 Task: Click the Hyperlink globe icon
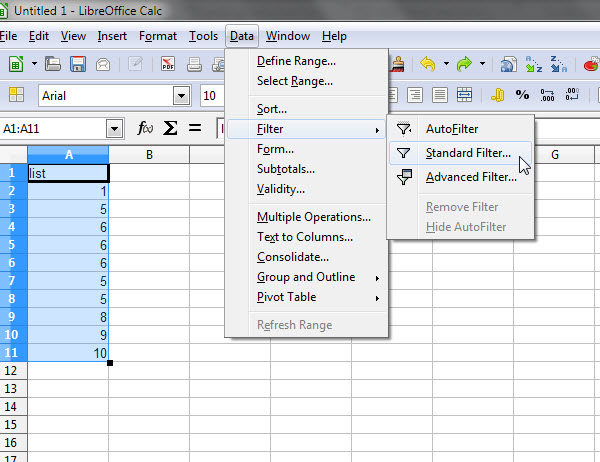tap(509, 64)
